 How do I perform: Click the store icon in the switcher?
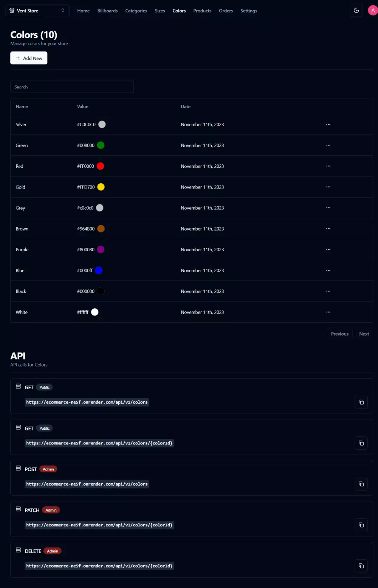pyautogui.click(x=12, y=11)
